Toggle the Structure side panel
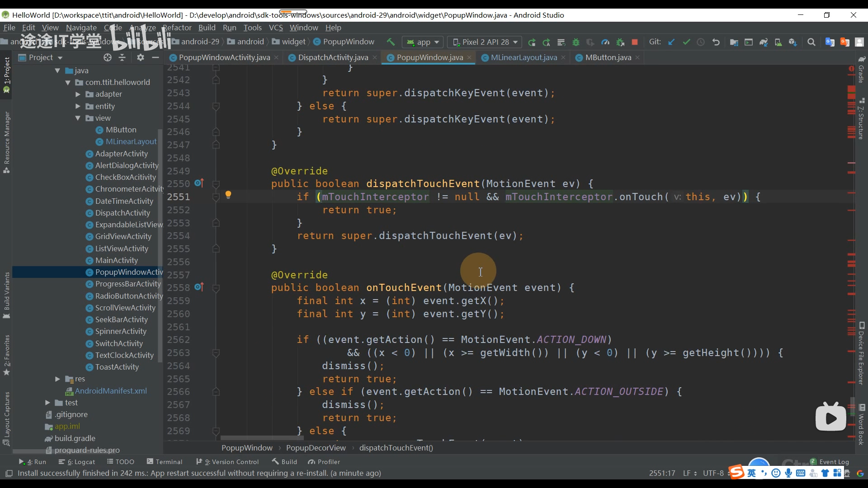868x488 pixels. (x=862, y=118)
